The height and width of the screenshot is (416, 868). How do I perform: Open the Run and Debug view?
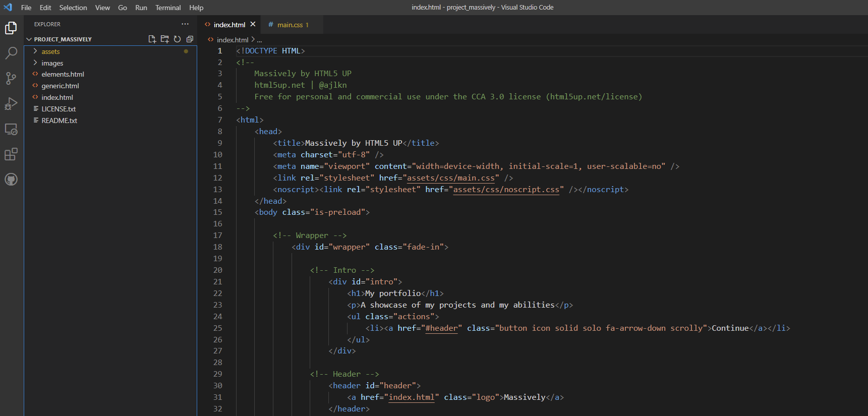11,104
